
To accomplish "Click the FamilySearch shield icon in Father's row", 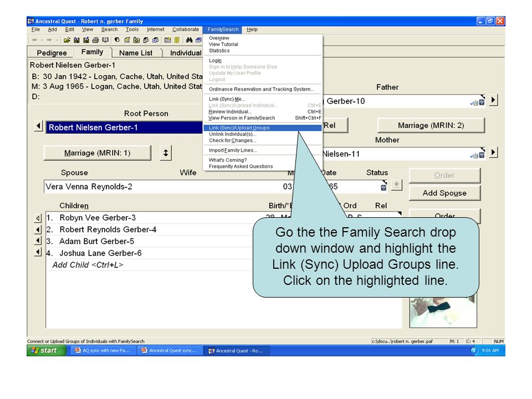I will (482, 102).
